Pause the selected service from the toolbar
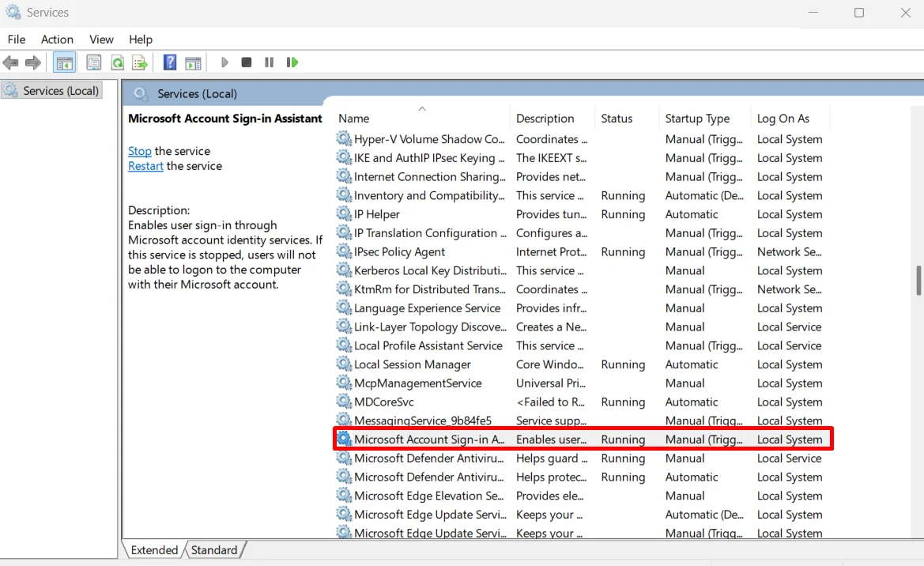 [269, 62]
